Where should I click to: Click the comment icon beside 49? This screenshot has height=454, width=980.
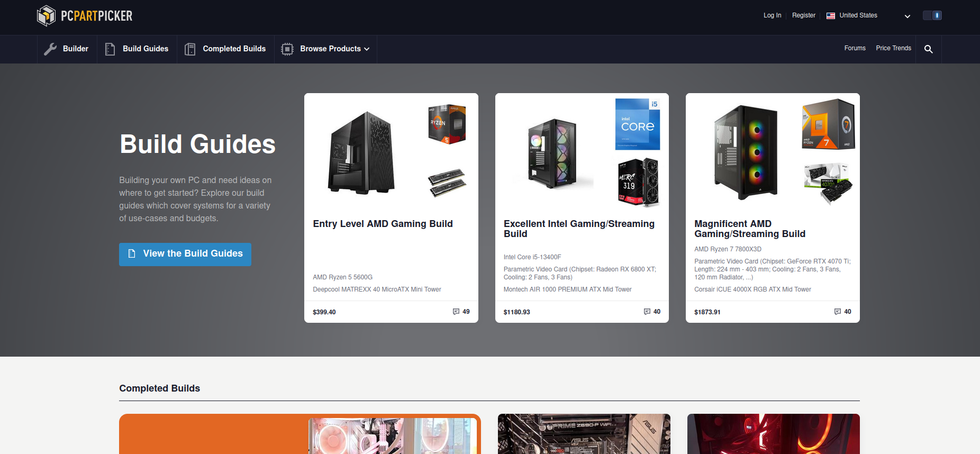click(456, 312)
